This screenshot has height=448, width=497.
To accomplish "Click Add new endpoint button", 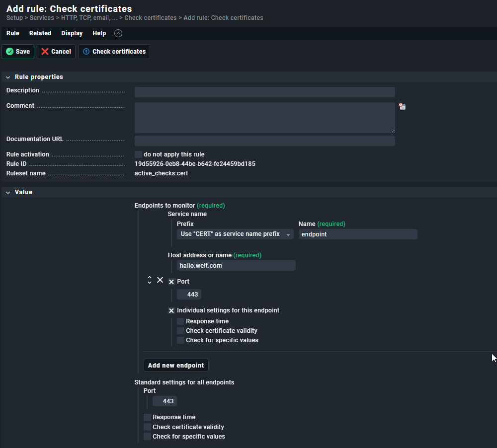I will click(x=176, y=366).
